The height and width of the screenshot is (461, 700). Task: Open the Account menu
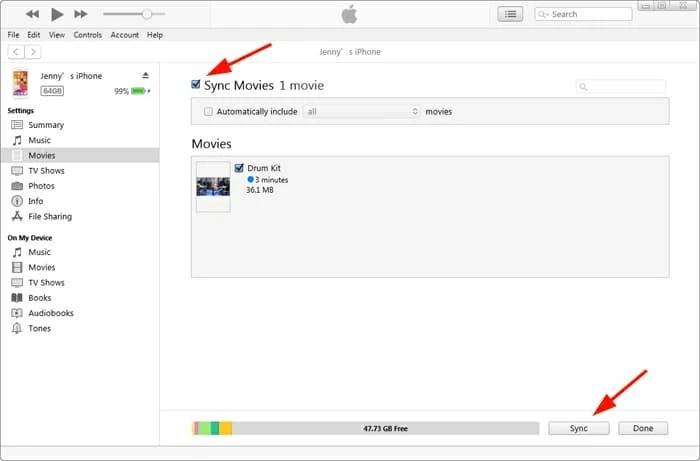pos(125,35)
